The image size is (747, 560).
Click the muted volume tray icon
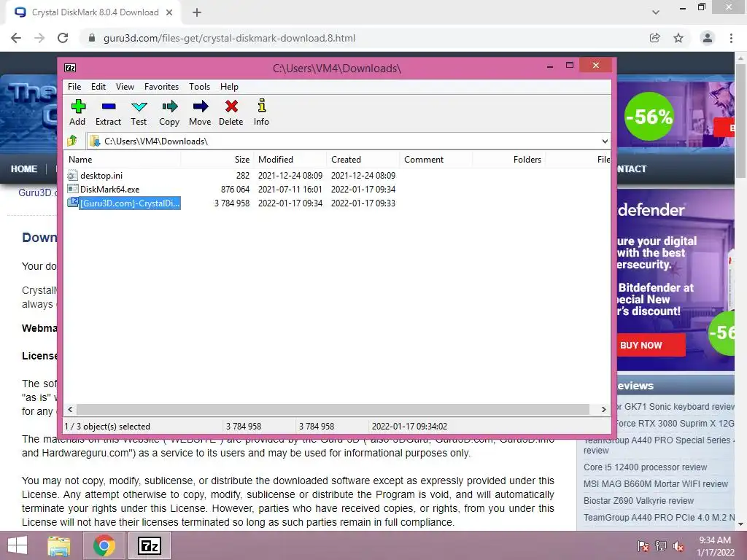click(x=678, y=546)
